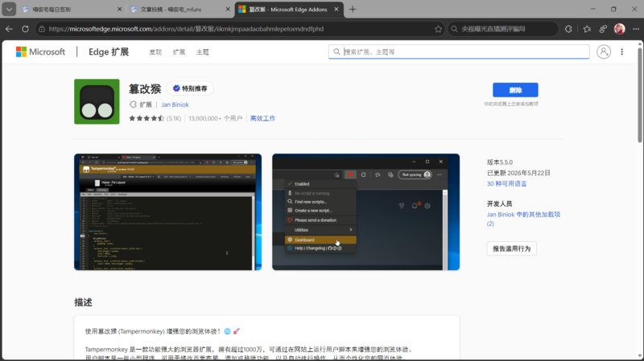Go back to the previous page
This screenshot has height=361, width=644.
coord(9,29)
